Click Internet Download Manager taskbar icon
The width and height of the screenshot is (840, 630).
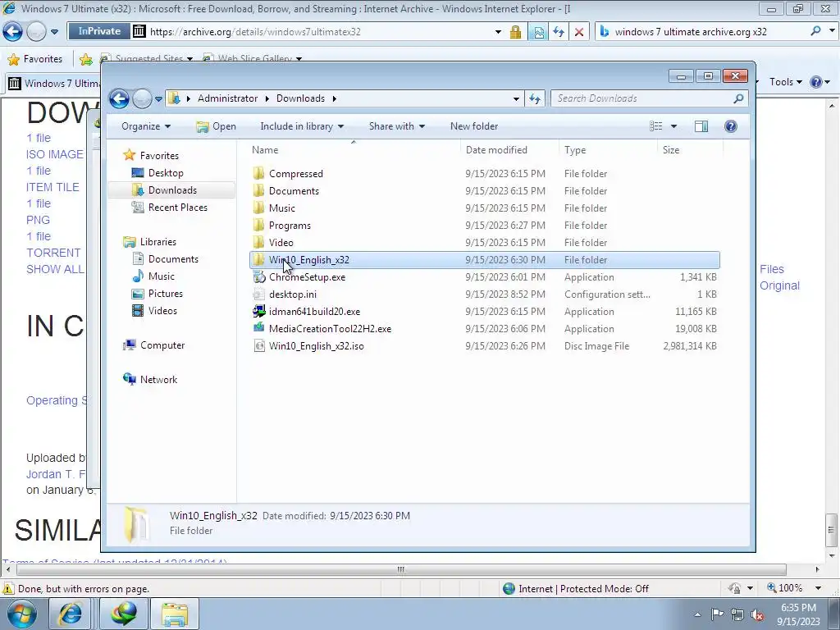click(124, 614)
